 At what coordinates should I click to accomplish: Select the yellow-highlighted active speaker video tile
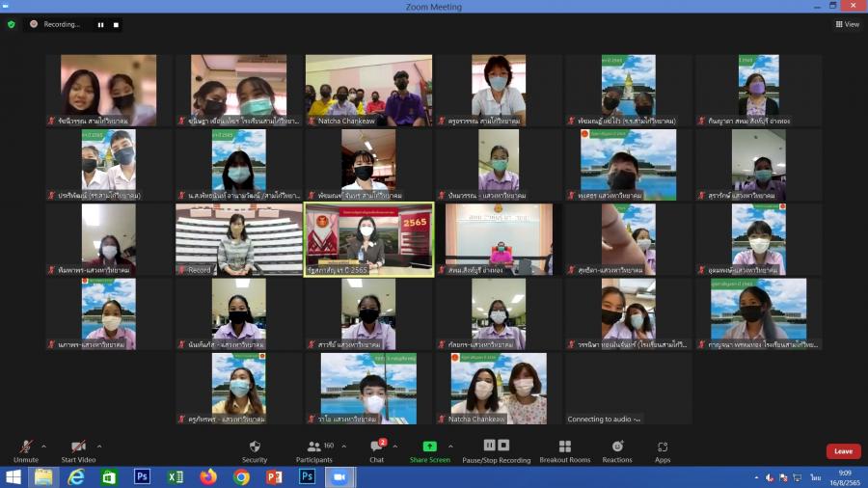pos(369,238)
